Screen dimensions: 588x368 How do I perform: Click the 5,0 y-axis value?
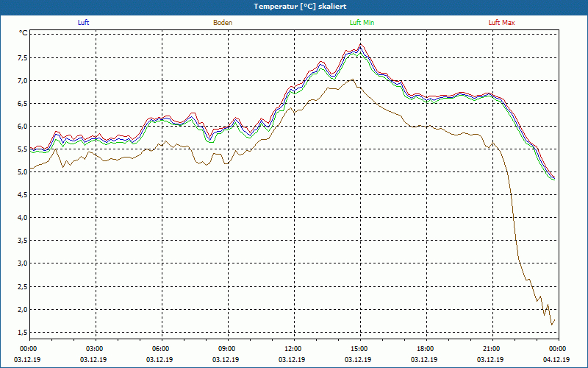pos(24,172)
